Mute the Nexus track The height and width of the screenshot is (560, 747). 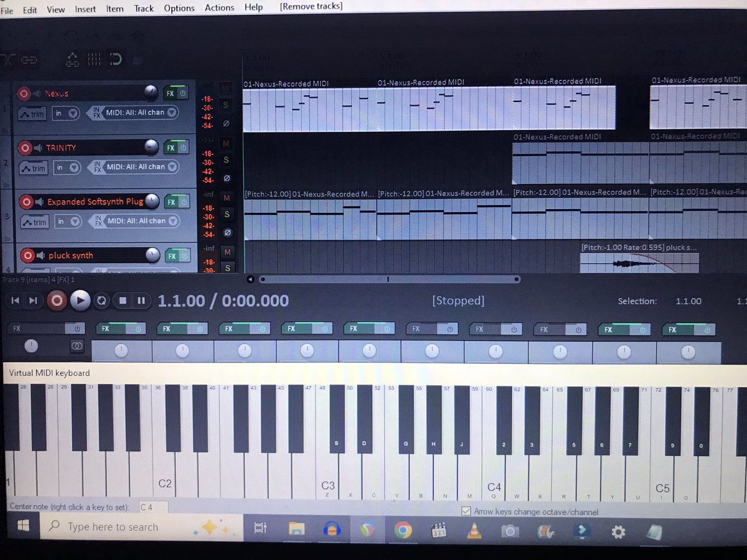pos(225,89)
